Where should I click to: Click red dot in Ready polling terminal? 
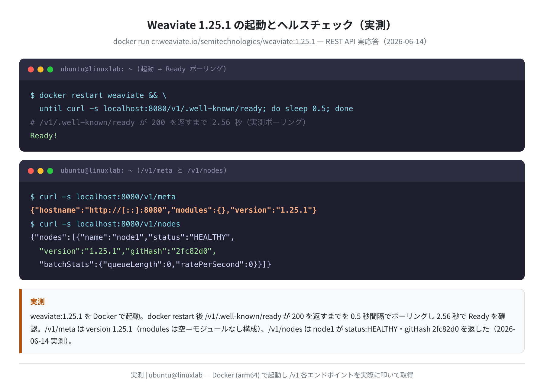tap(31, 69)
